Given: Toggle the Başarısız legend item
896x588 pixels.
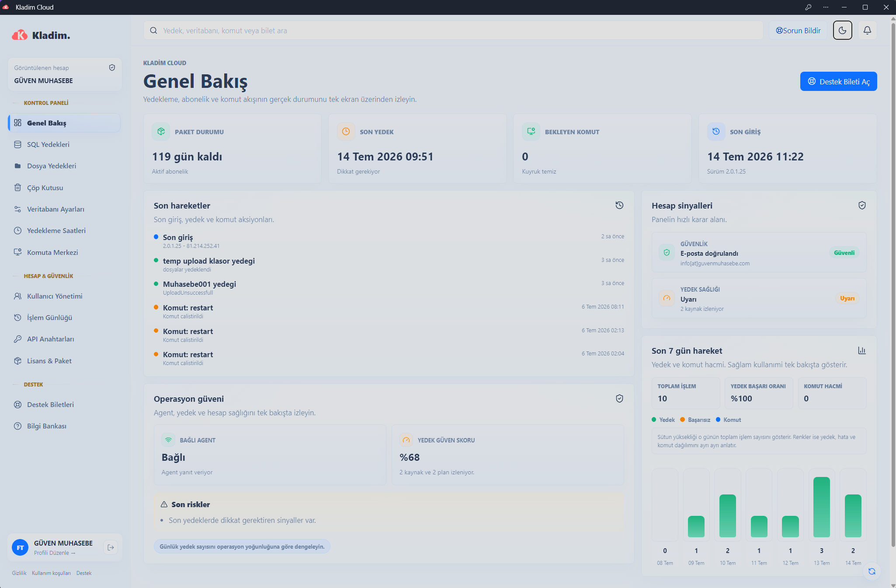Looking at the screenshot, I should tap(695, 420).
